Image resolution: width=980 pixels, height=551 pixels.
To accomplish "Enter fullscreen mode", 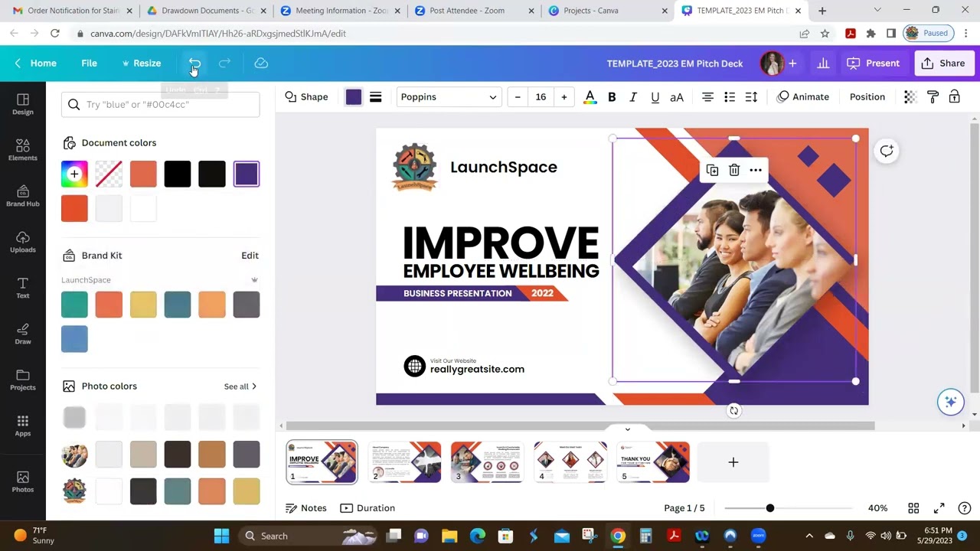I will (939, 508).
